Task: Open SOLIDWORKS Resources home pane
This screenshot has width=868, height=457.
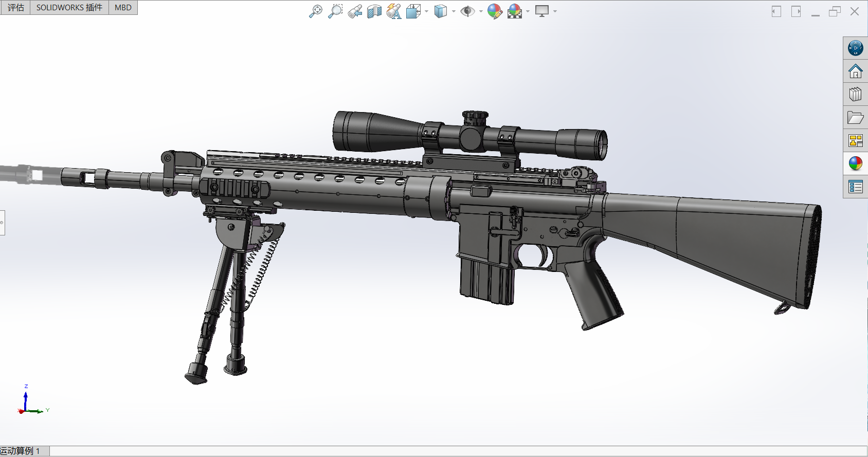Action: pyautogui.click(x=855, y=71)
